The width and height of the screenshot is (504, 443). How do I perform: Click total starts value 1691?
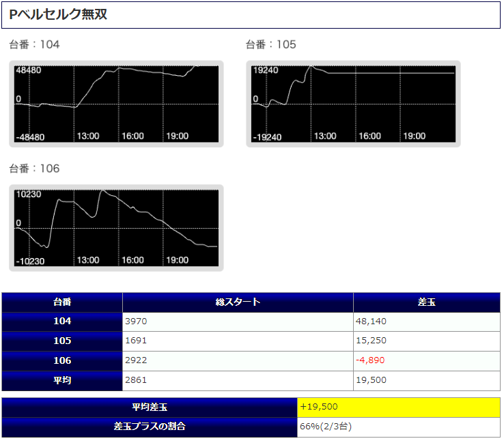click(136, 341)
